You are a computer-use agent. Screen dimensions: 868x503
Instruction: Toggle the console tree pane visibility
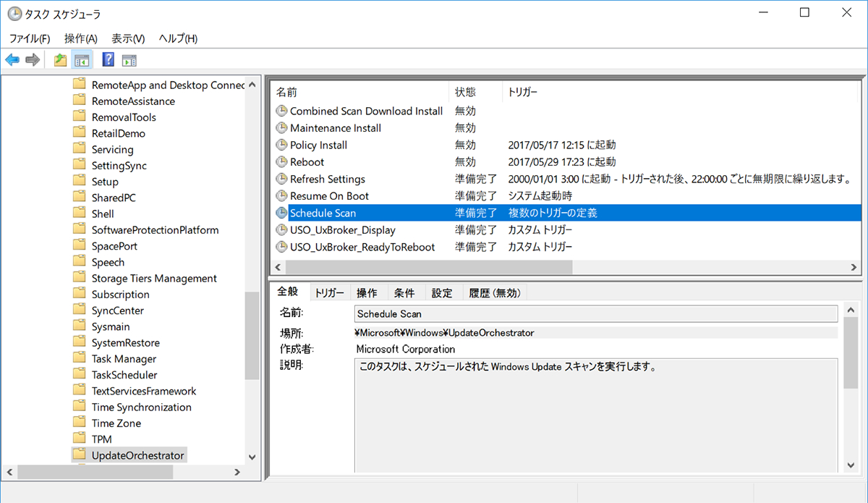tap(82, 59)
